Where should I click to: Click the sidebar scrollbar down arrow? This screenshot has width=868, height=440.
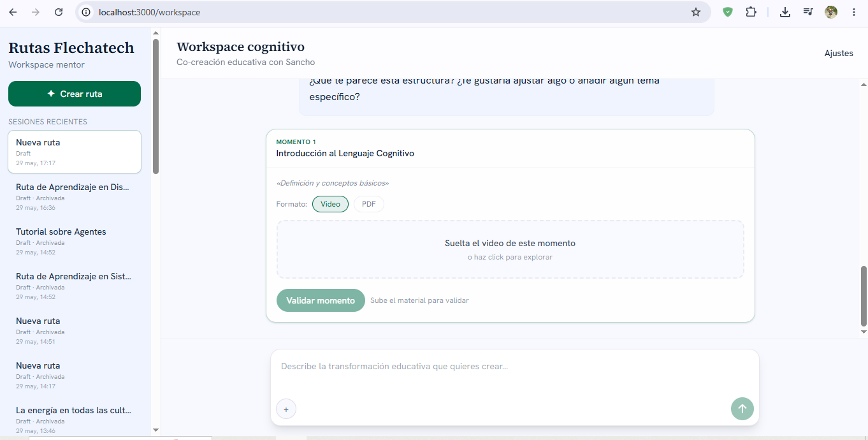pyautogui.click(x=156, y=430)
